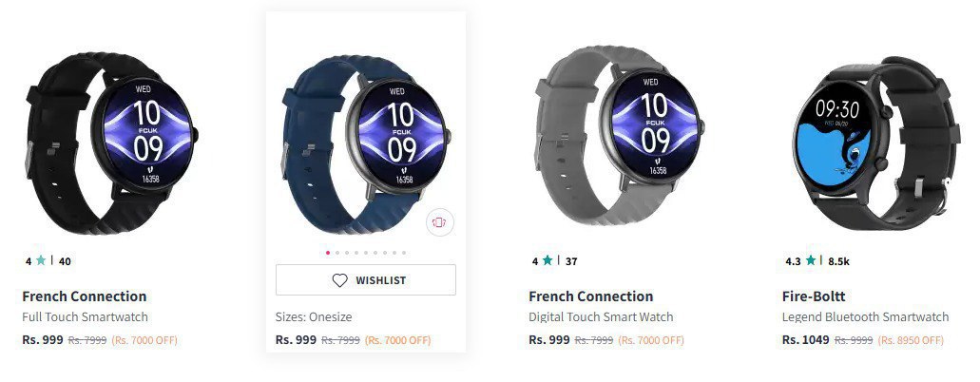
Task: Open the black French Connection watch image
Action: coord(111,143)
